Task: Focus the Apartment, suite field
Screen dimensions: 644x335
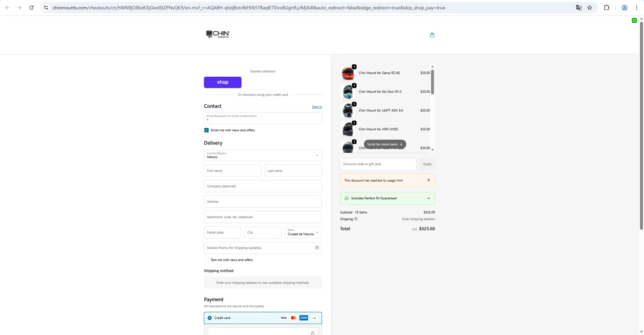Action: [263, 217]
